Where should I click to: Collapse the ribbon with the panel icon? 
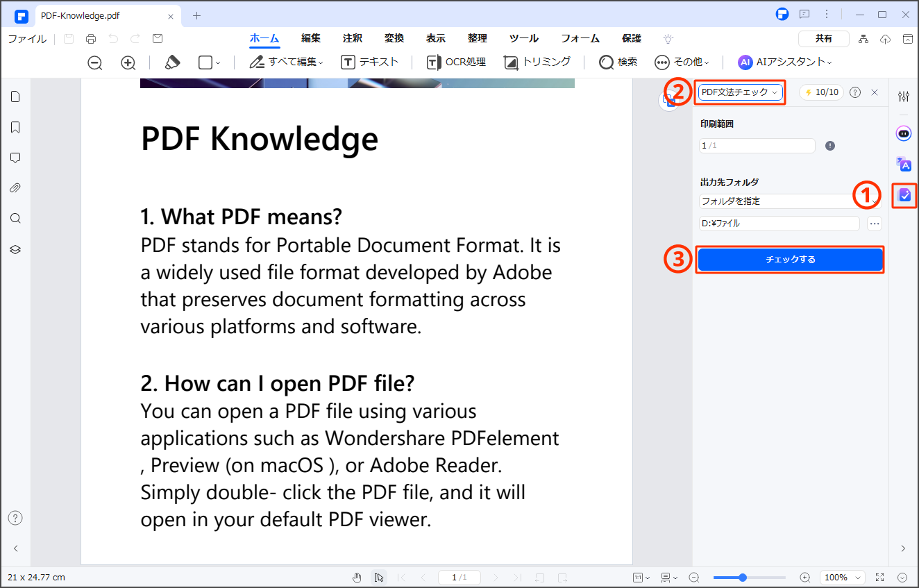[x=908, y=39]
